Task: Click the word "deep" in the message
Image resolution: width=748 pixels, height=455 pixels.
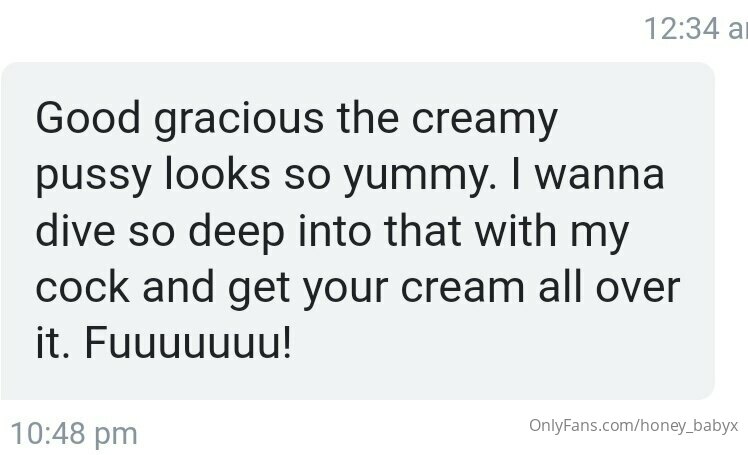Action: click(x=237, y=233)
